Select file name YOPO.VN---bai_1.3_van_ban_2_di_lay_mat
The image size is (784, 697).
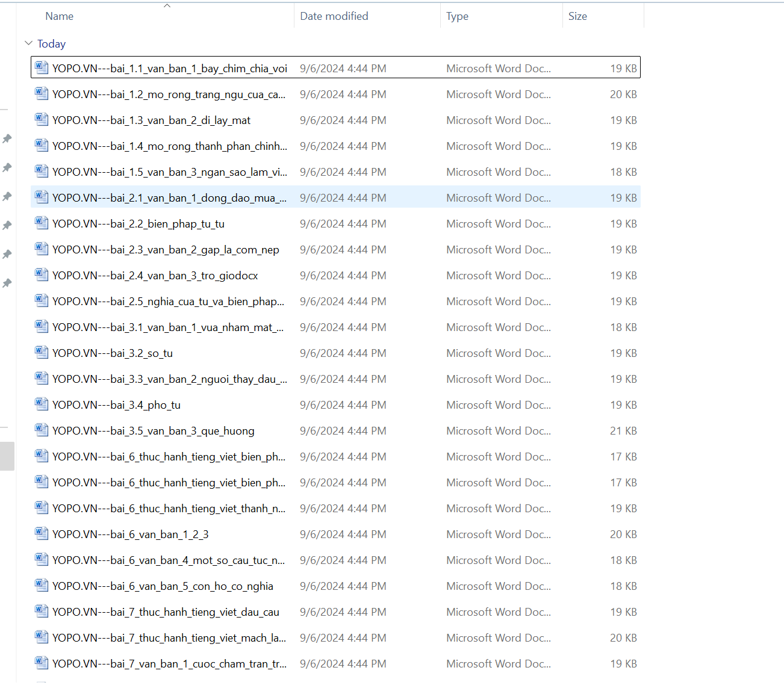[x=151, y=120]
